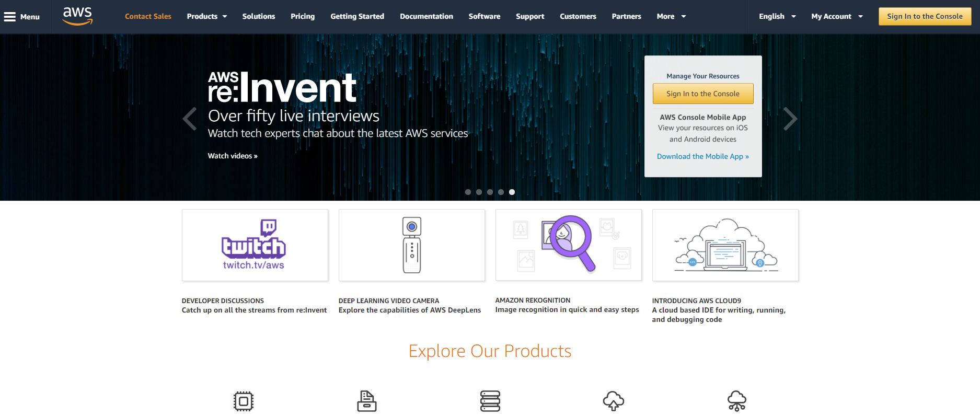Open the DeepLens camera thumbnail
Viewport: 980px width, 416px height.
(412, 245)
